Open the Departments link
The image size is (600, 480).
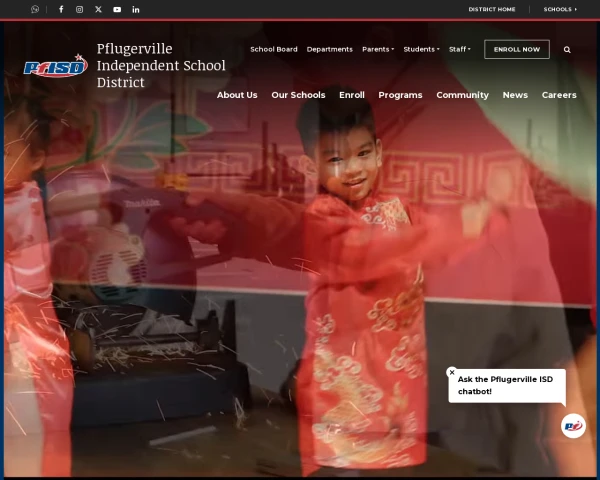[x=329, y=49]
